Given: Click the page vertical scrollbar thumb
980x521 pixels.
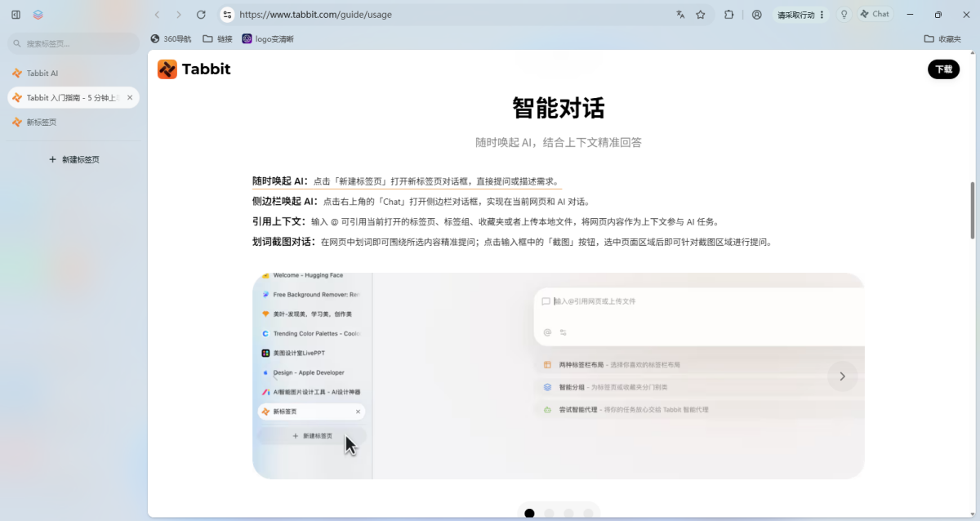Looking at the screenshot, I should click(972, 210).
